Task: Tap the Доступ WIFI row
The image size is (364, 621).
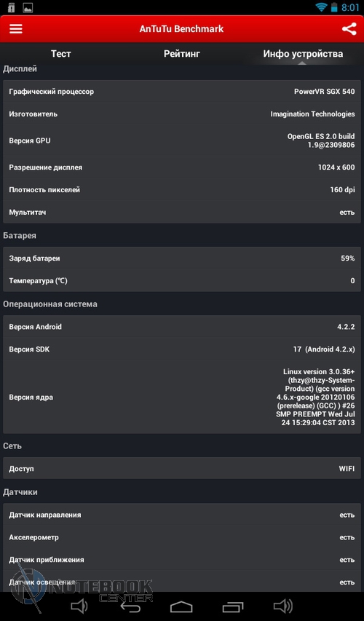Action: 182,469
